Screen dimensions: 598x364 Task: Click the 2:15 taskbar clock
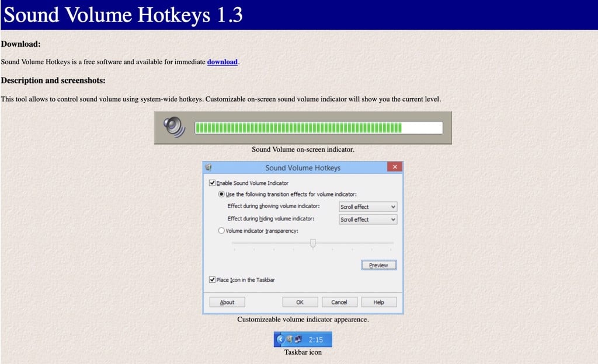[316, 339]
